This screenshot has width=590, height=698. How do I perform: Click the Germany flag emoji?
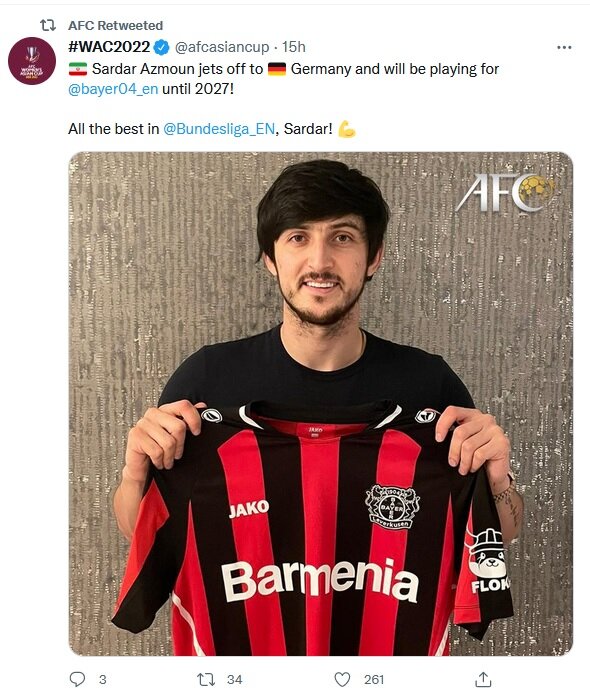[277, 69]
